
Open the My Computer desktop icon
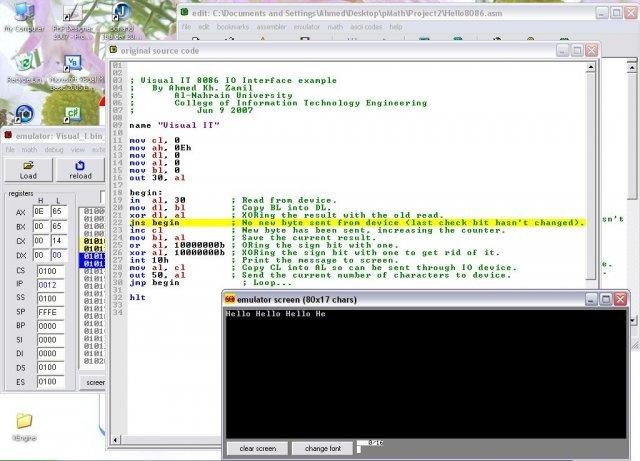tap(24, 16)
